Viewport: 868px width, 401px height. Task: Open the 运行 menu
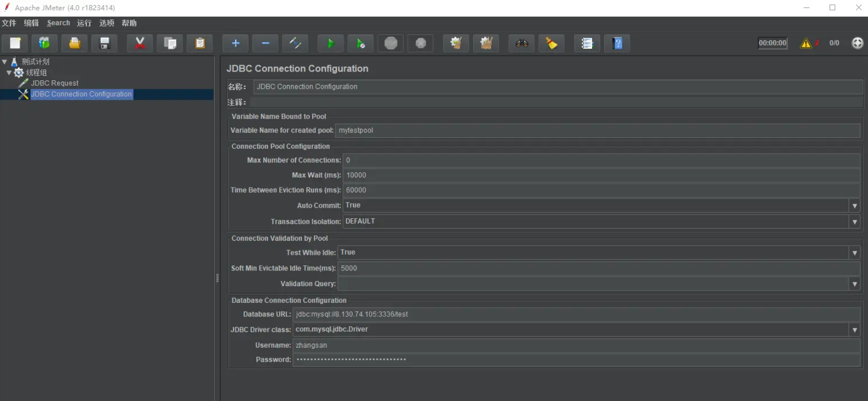point(84,23)
